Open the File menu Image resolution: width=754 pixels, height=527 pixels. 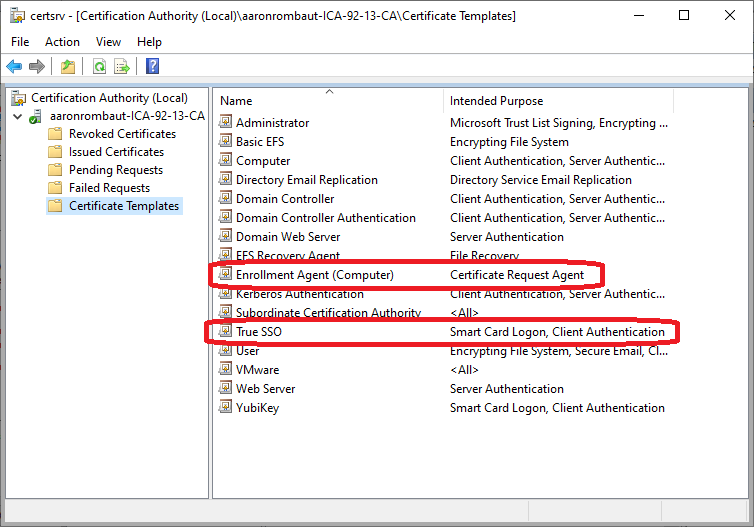pyautogui.click(x=20, y=42)
